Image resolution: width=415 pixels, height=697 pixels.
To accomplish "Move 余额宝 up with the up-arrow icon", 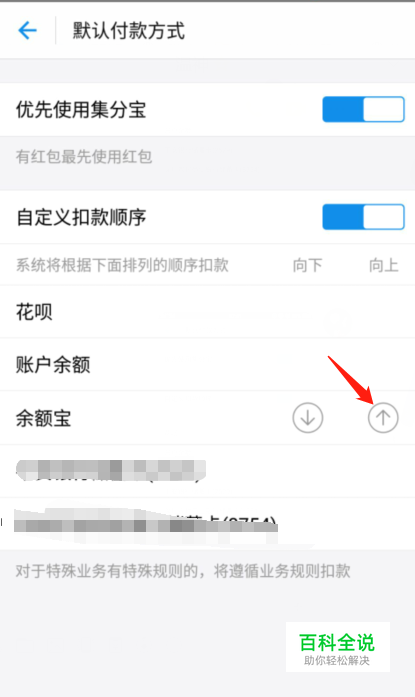I will 383,418.
